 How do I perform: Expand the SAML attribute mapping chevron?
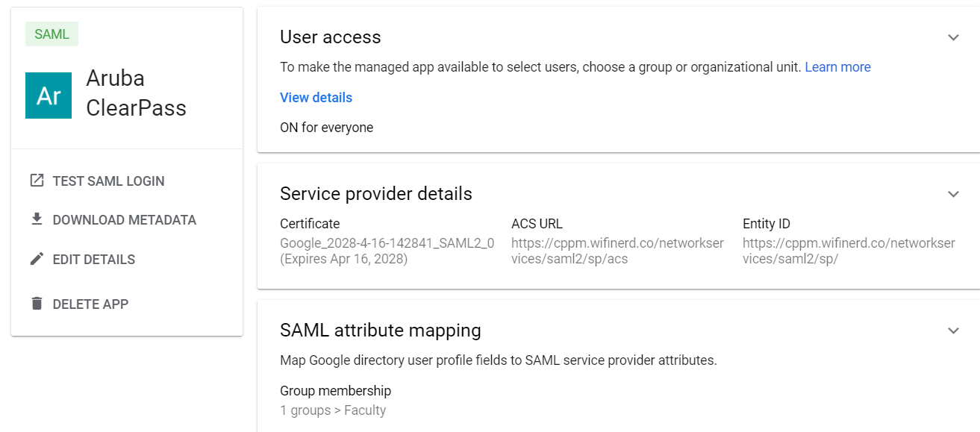(953, 331)
